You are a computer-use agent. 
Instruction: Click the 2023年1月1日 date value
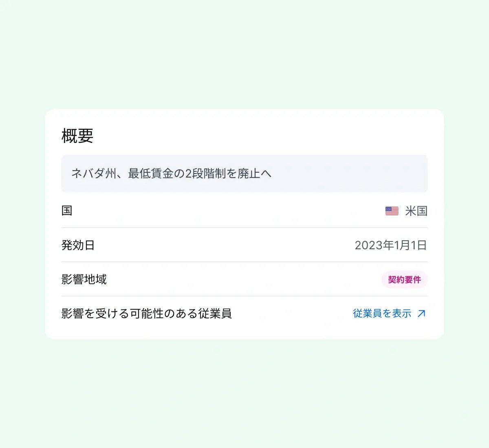(x=390, y=245)
